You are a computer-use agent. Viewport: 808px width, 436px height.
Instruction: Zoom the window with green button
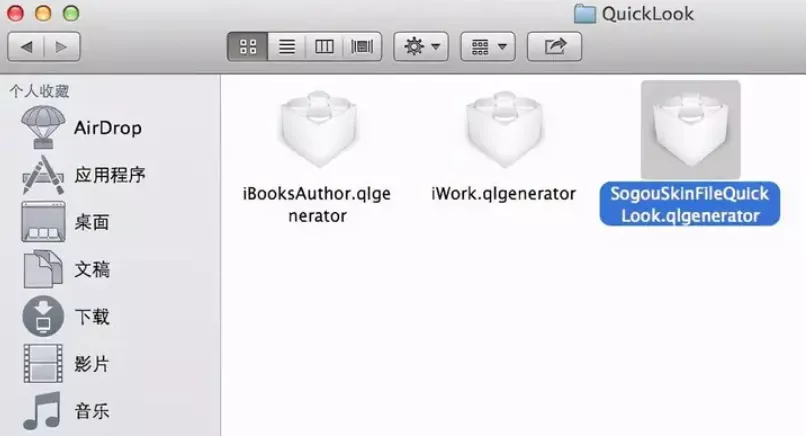coord(71,13)
